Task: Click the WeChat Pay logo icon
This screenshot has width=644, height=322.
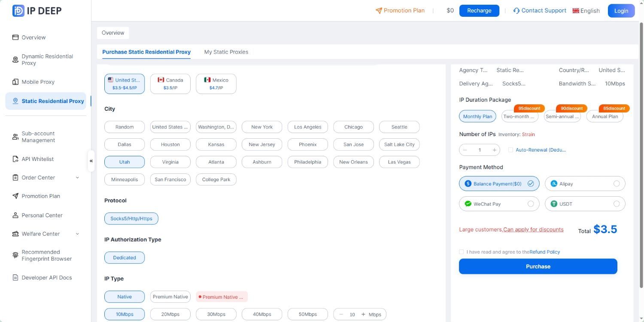Action: pyautogui.click(x=468, y=204)
